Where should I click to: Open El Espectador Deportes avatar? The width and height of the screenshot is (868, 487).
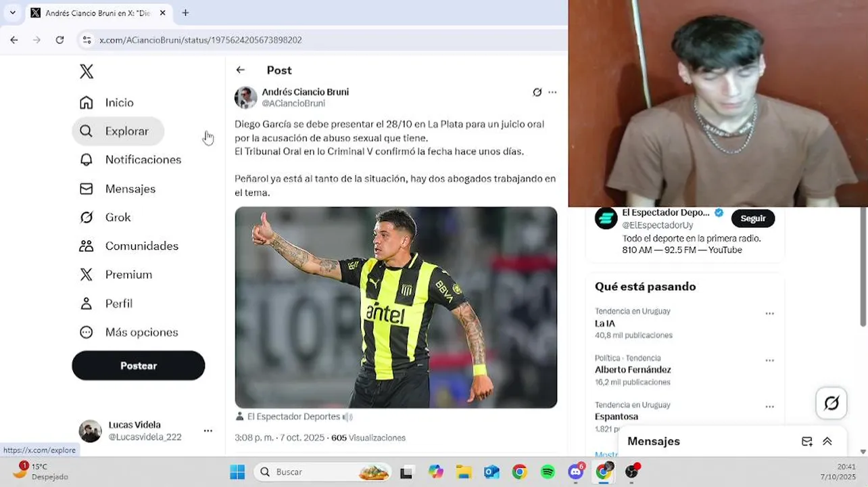tap(606, 218)
